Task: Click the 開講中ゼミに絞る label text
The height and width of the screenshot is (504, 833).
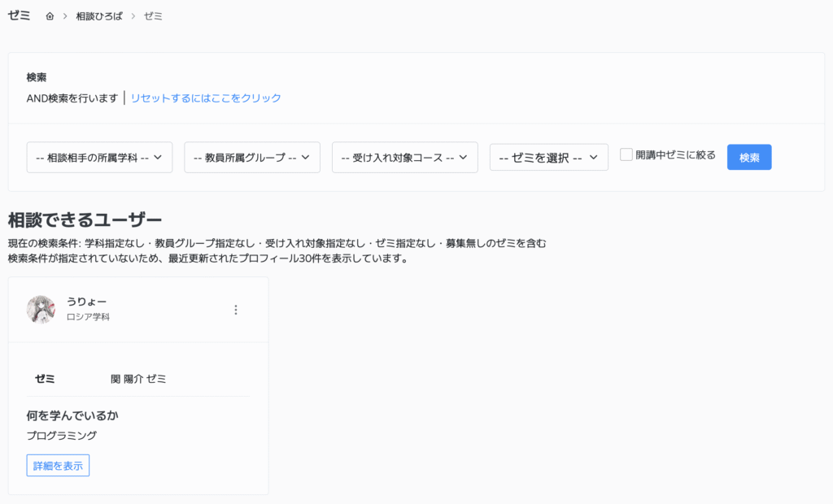Action: pos(675,154)
